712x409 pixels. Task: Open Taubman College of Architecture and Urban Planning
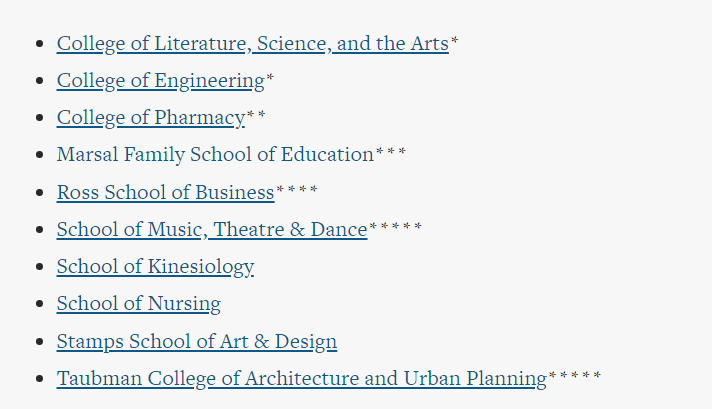coord(302,379)
